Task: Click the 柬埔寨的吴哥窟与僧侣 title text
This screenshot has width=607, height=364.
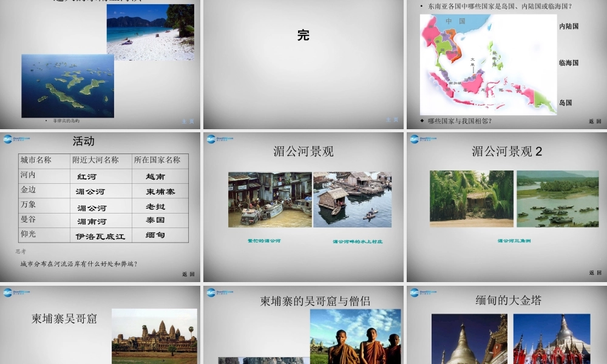Action: coord(315,301)
